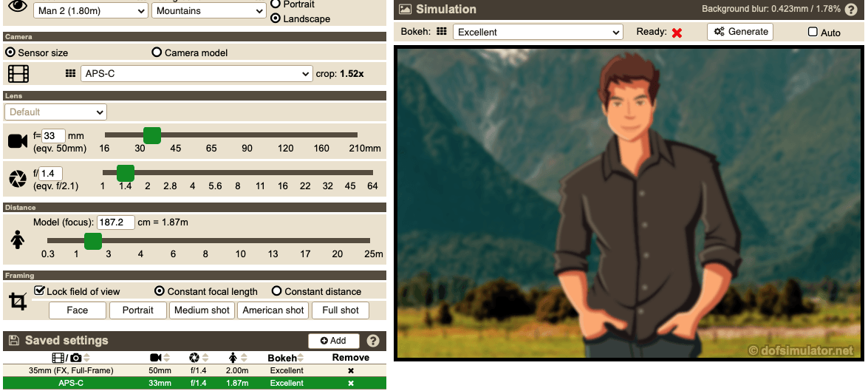
Task: Click the grid icon beside the APS-C dropdown
Action: click(x=70, y=73)
